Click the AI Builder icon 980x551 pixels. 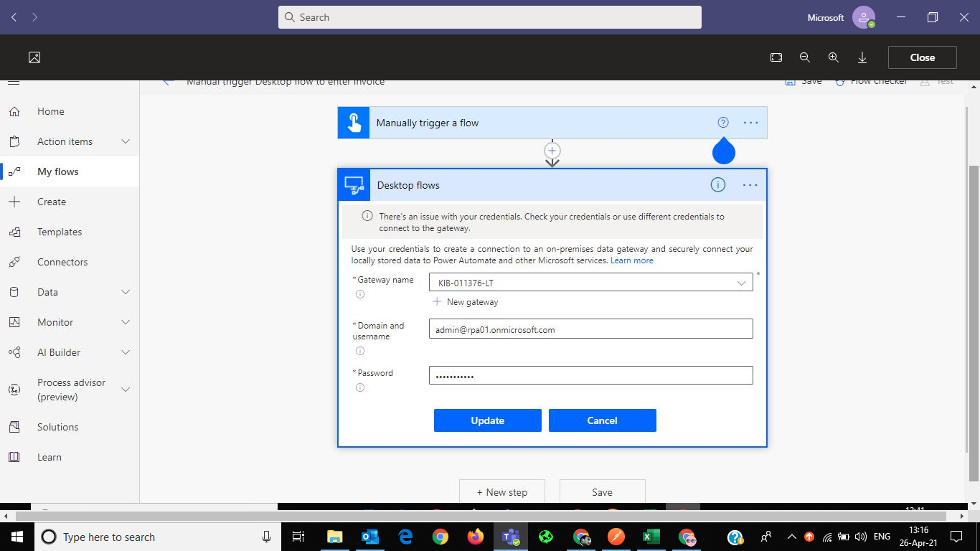pyautogui.click(x=14, y=352)
